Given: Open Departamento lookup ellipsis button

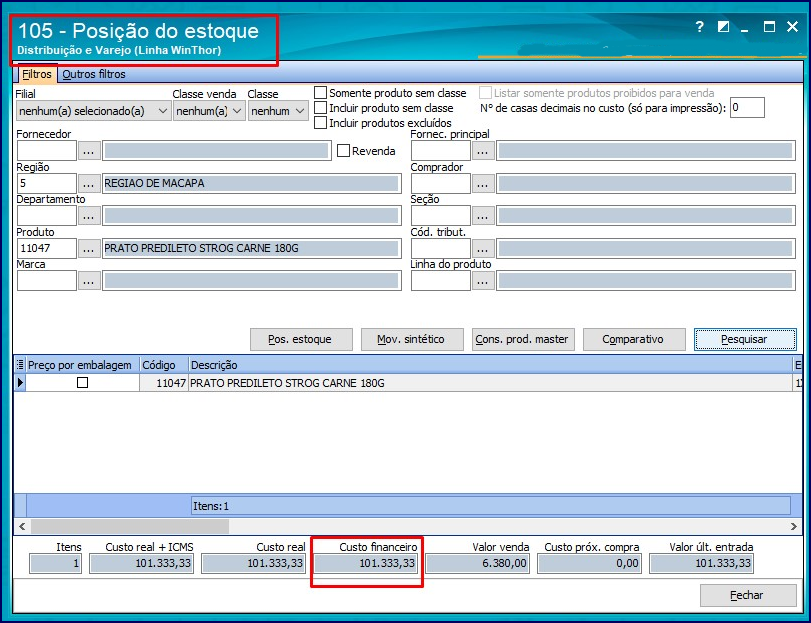Looking at the screenshot, I should 88,216.
